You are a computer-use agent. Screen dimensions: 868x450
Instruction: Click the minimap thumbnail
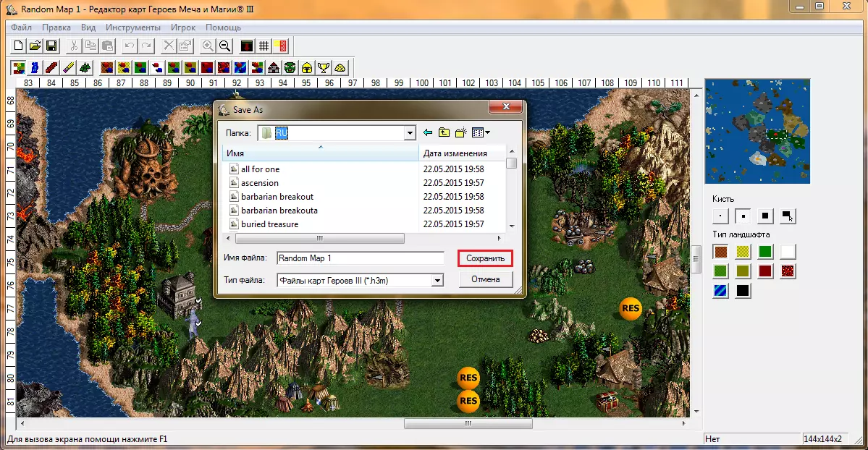pyautogui.click(x=757, y=131)
